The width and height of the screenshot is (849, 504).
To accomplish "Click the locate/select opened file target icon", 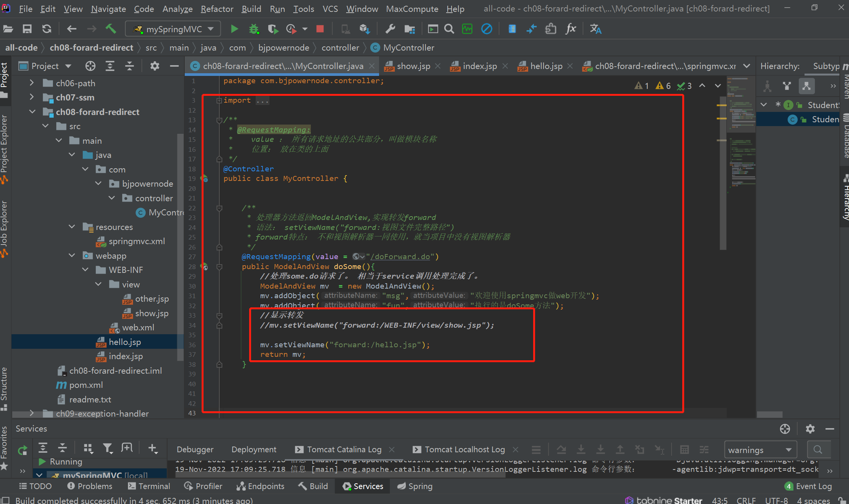I will (x=90, y=66).
